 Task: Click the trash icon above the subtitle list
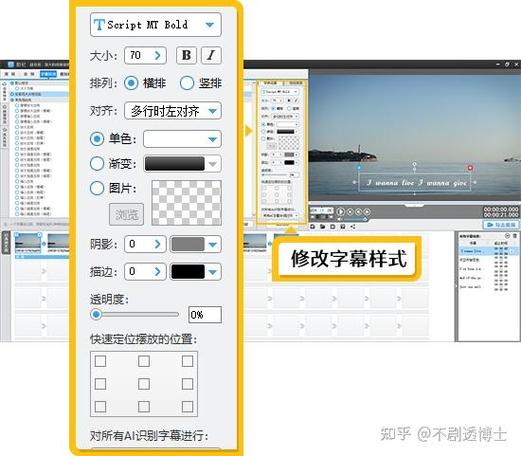click(515, 236)
